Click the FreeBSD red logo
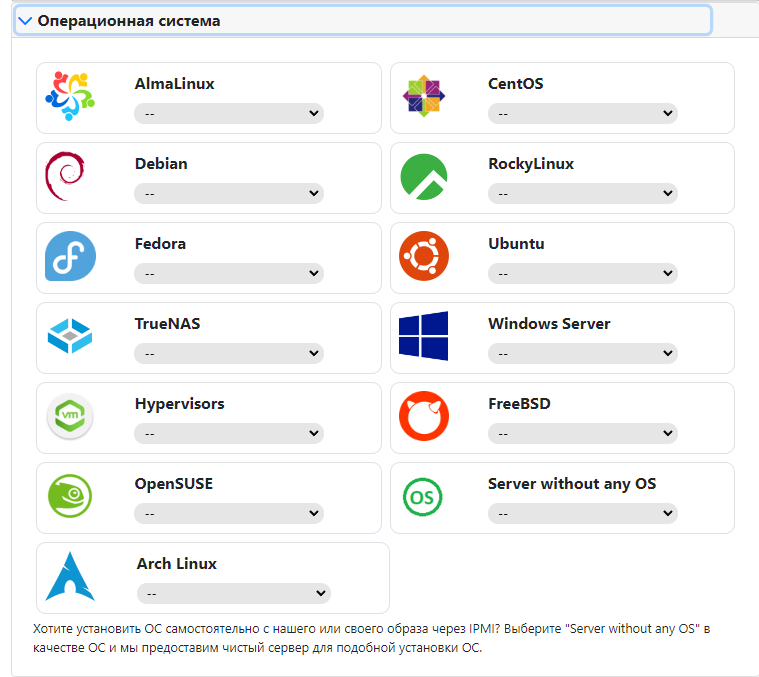 point(424,416)
